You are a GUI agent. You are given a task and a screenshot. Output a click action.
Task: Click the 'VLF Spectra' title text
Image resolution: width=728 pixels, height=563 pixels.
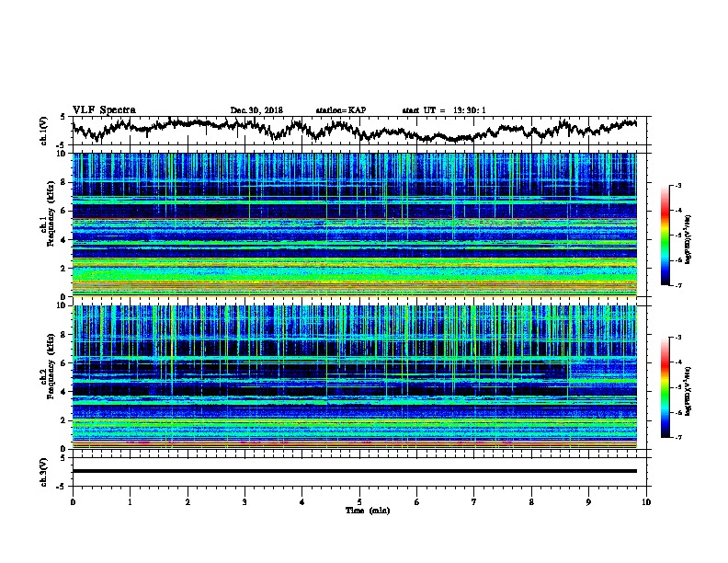click(x=104, y=110)
